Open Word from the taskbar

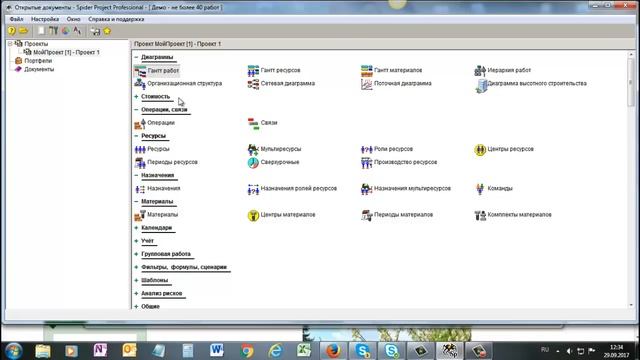tap(217, 351)
